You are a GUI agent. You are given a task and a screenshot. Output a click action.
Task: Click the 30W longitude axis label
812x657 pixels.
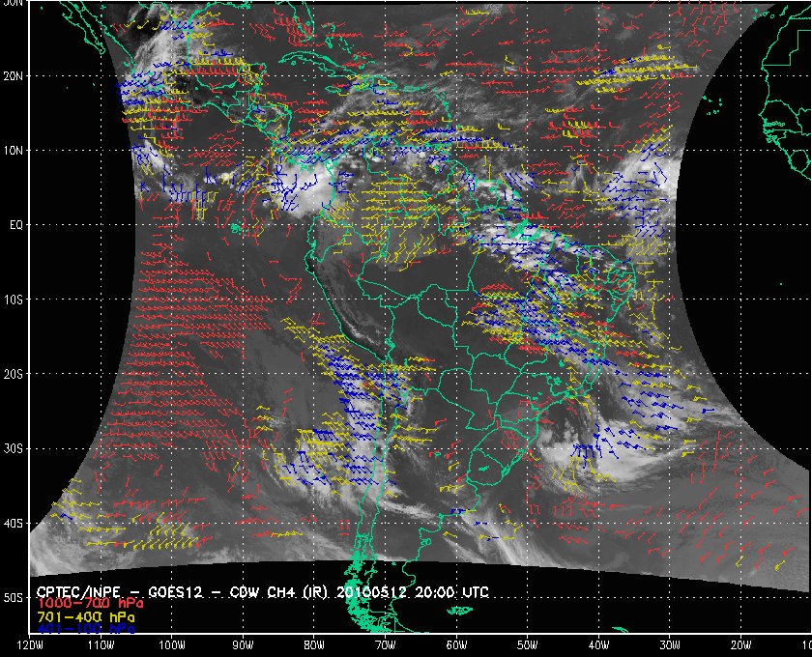point(670,645)
